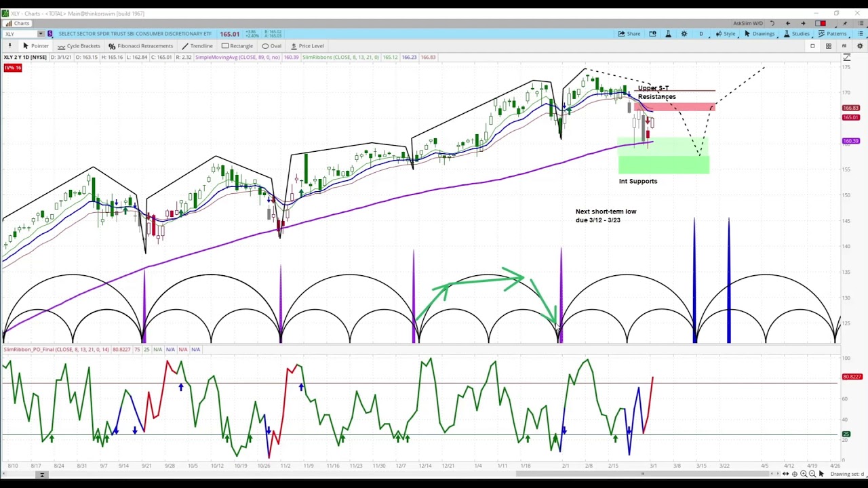The image size is (868, 488).
Task: Switch to the Charts tab
Action: (17, 23)
